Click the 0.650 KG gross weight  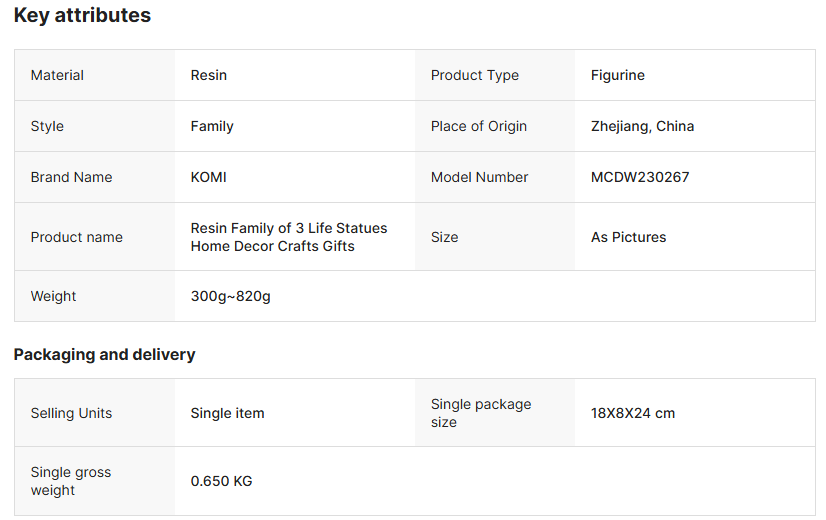[221, 481]
